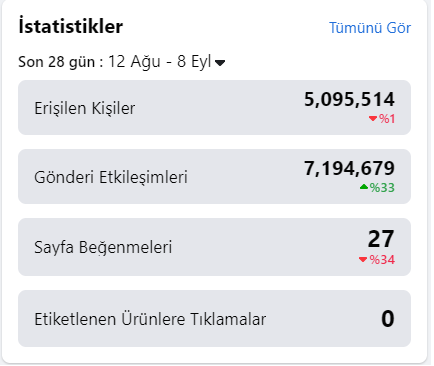Open Etiketlenen Ürünlere Tıklamalar card

point(214,318)
